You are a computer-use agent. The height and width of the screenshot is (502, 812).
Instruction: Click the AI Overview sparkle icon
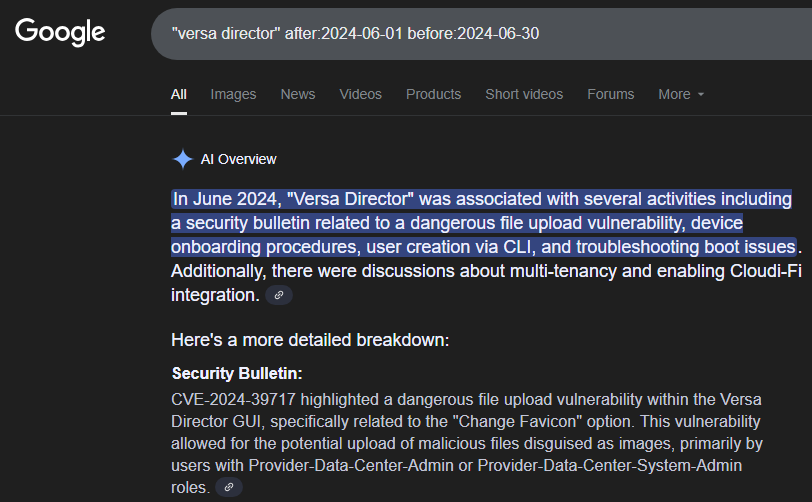(x=182, y=159)
